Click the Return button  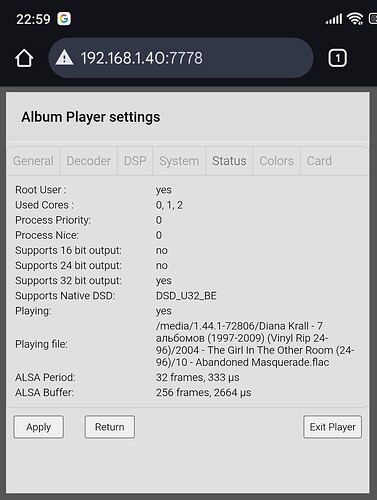click(110, 427)
